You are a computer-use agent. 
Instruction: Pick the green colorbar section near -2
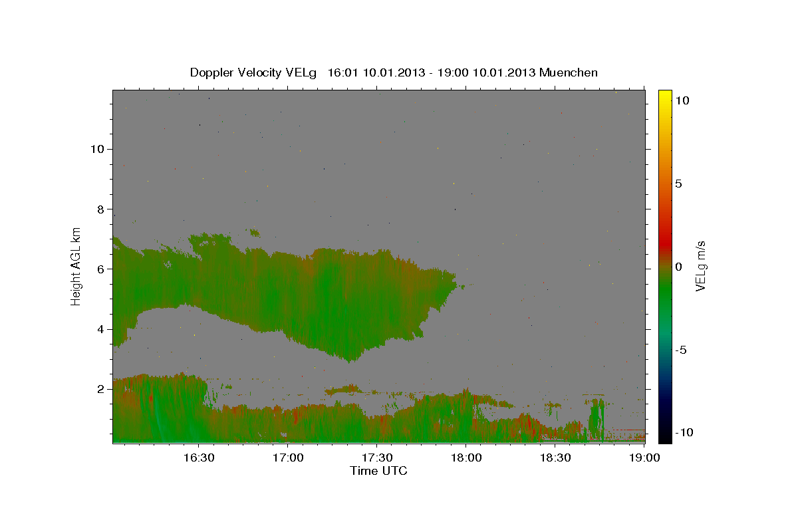(664, 299)
